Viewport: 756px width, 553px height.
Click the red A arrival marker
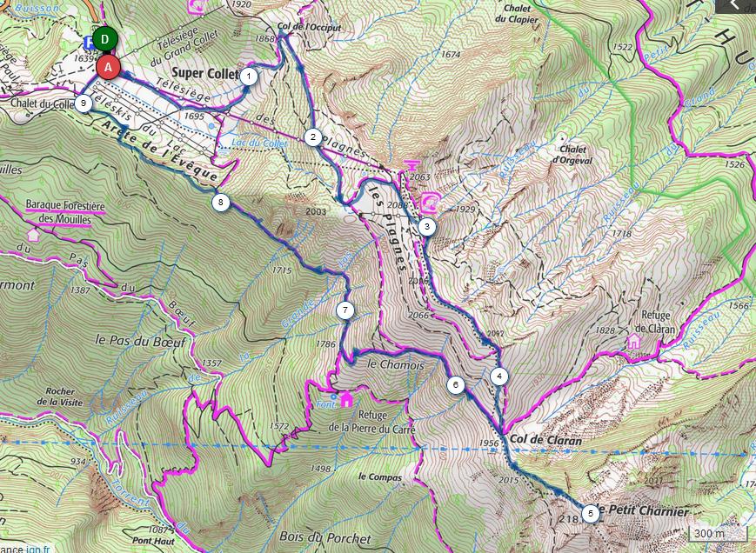[x=109, y=68]
